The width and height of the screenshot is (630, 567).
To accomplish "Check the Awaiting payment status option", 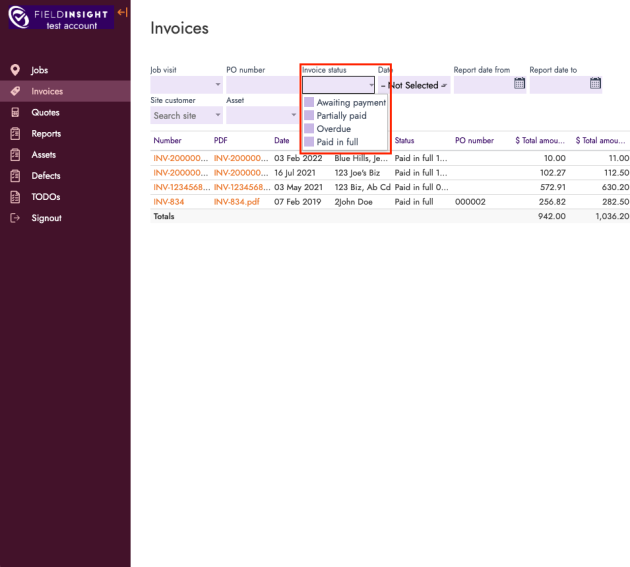I will (309, 103).
